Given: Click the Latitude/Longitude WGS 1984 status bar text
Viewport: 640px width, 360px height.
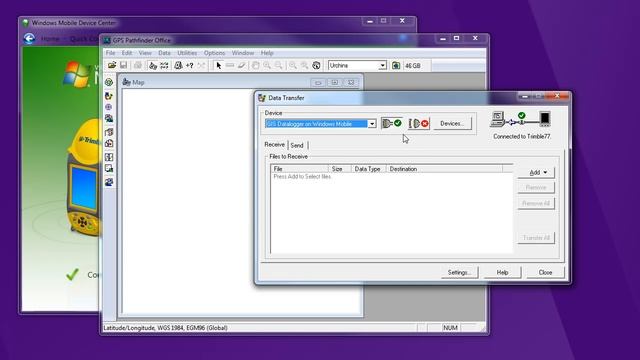Looking at the screenshot, I should (165, 328).
